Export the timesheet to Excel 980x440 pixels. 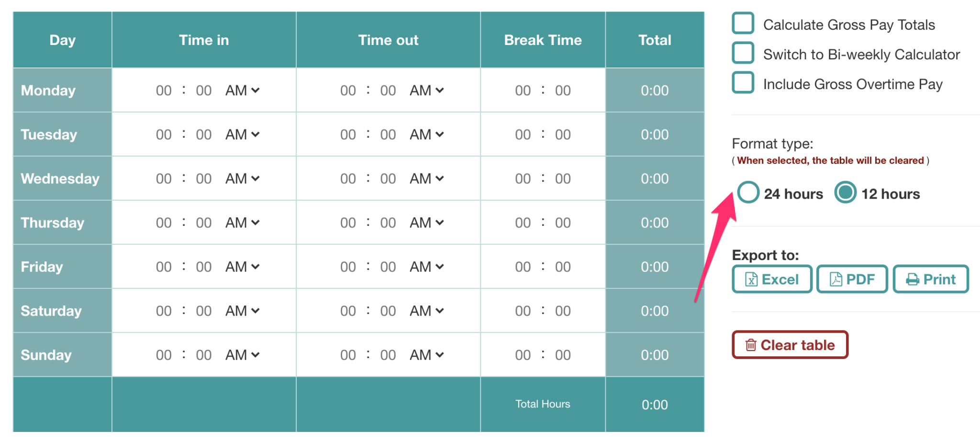coord(771,279)
